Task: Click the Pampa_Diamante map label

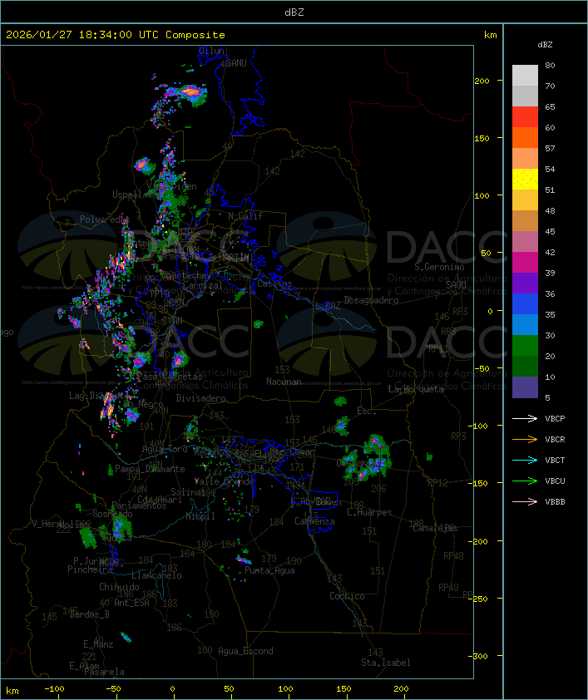Action: (x=150, y=469)
